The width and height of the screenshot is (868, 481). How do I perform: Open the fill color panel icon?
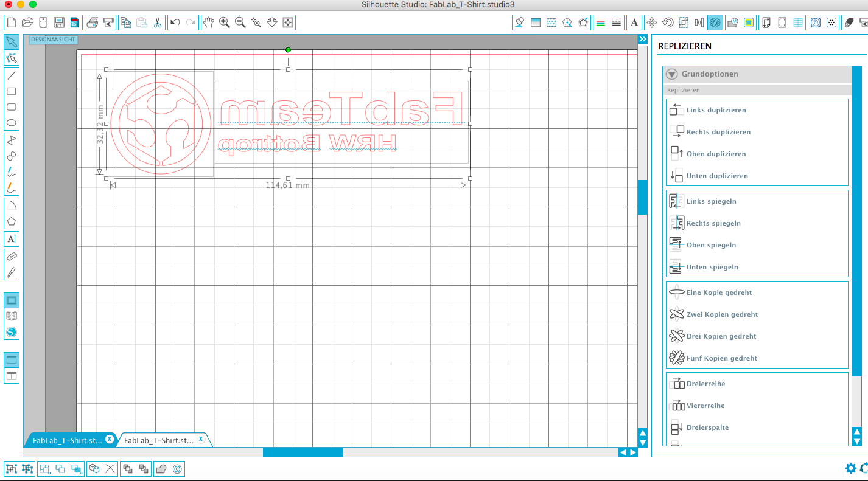519,22
